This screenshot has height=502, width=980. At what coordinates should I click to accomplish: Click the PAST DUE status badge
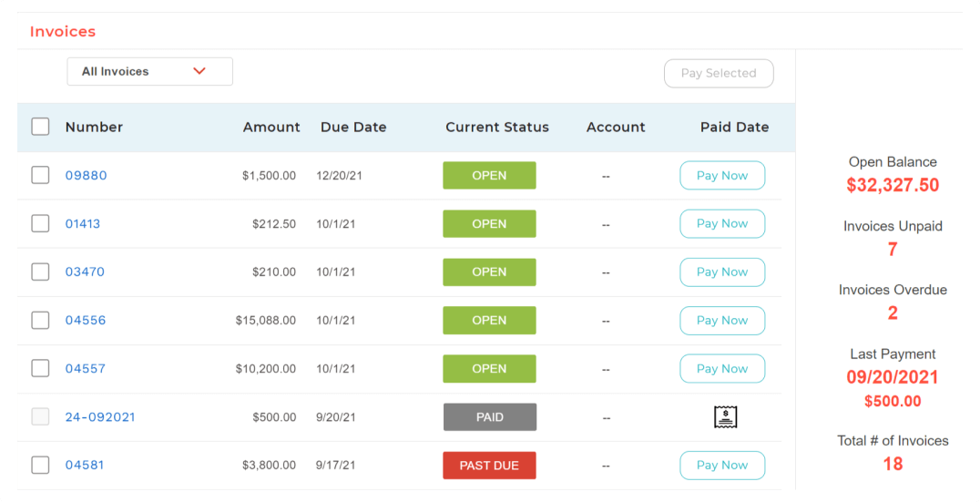click(489, 466)
